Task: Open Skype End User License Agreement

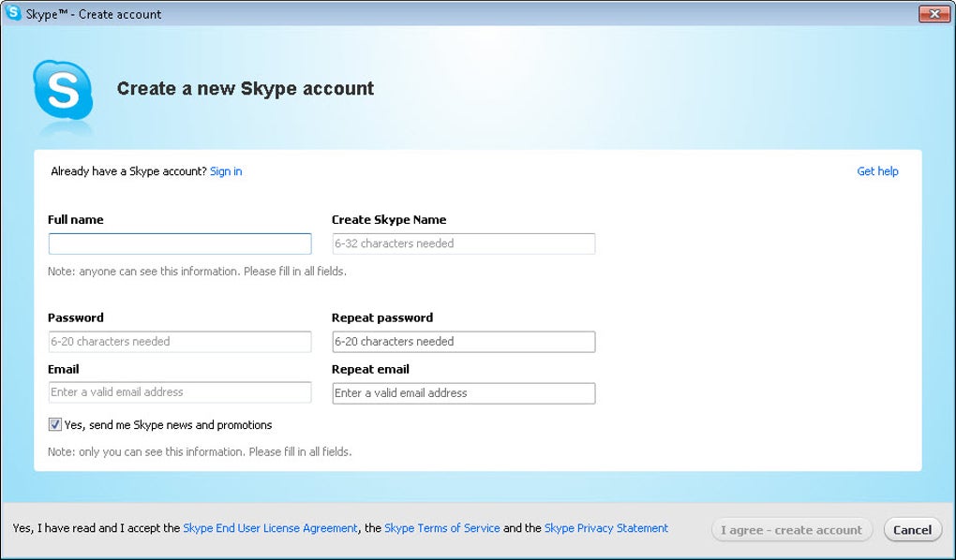Action: (x=270, y=528)
